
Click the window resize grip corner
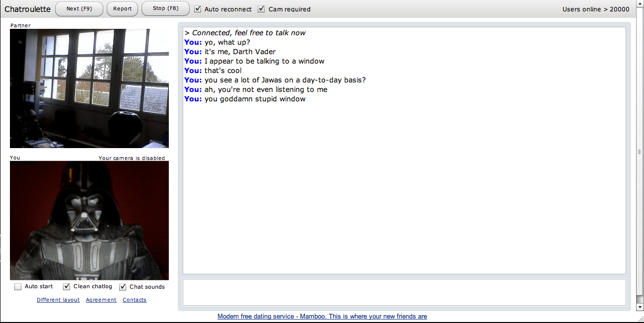(640, 319)
